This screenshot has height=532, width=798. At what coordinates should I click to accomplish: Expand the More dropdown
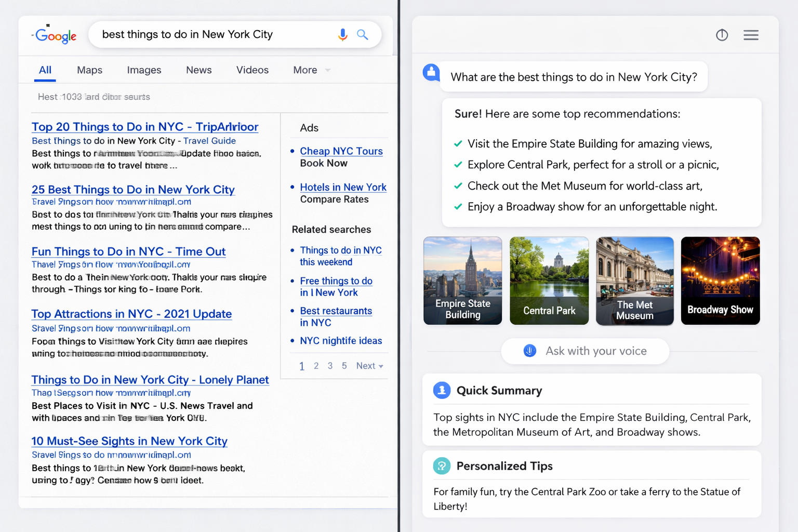(x=312, y=70)
